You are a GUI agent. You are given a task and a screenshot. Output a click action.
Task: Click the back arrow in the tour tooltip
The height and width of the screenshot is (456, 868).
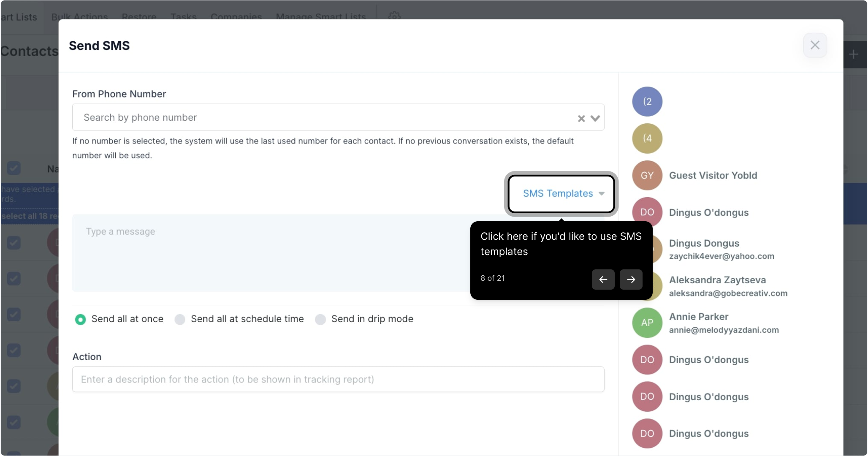603,280
